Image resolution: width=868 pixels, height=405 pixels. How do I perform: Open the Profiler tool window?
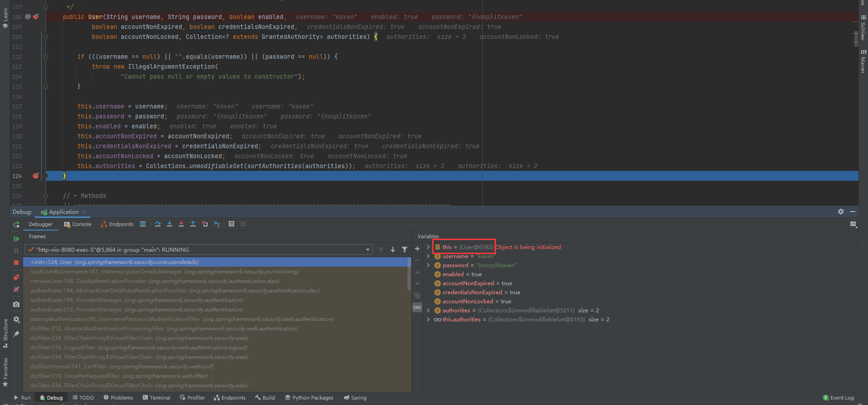click(192, 398)
